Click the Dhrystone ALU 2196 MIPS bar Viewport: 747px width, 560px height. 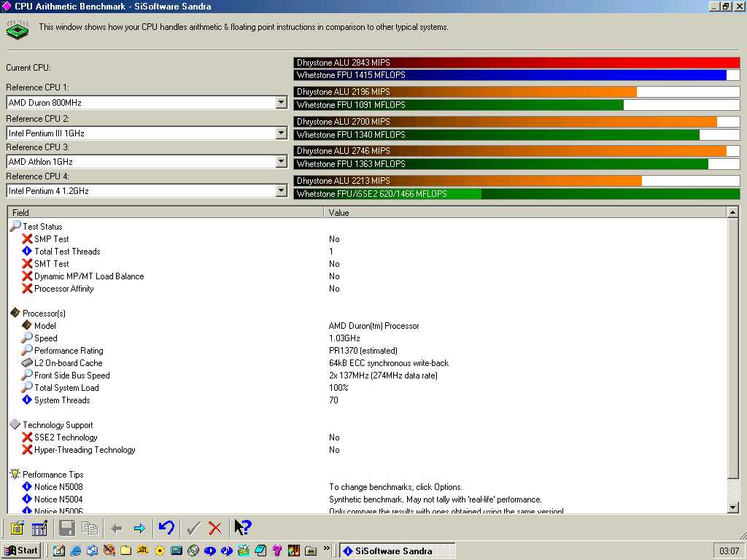[517, 91]
